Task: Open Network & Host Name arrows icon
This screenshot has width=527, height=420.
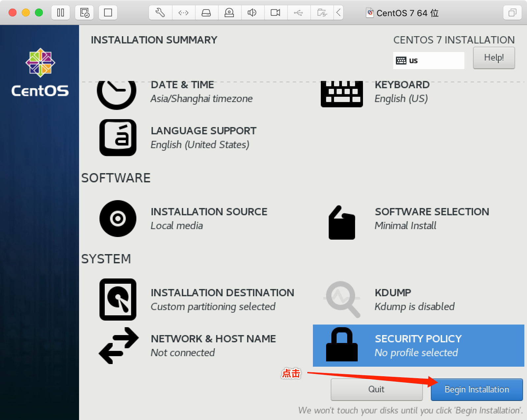Action: click(119, 346)
